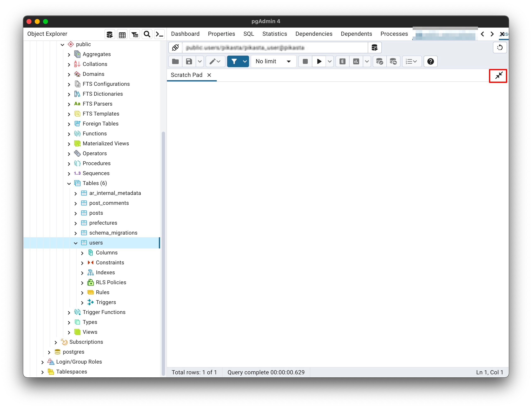Close the Scratch Pad tab

click(x=209, y=75)
